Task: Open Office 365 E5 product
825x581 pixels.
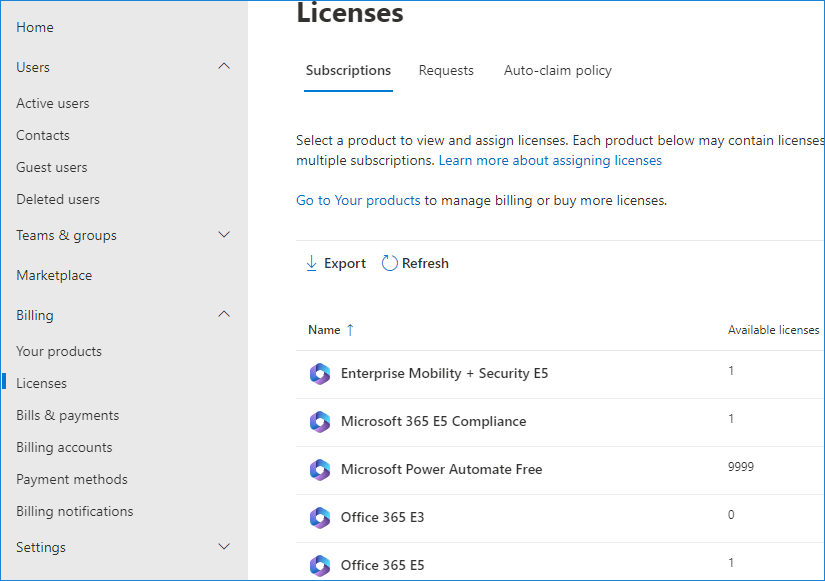Action: 383,565
